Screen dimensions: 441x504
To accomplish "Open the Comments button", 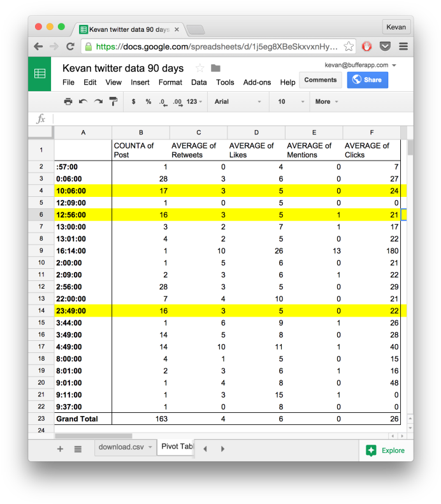I will click(x=321, y=80).
